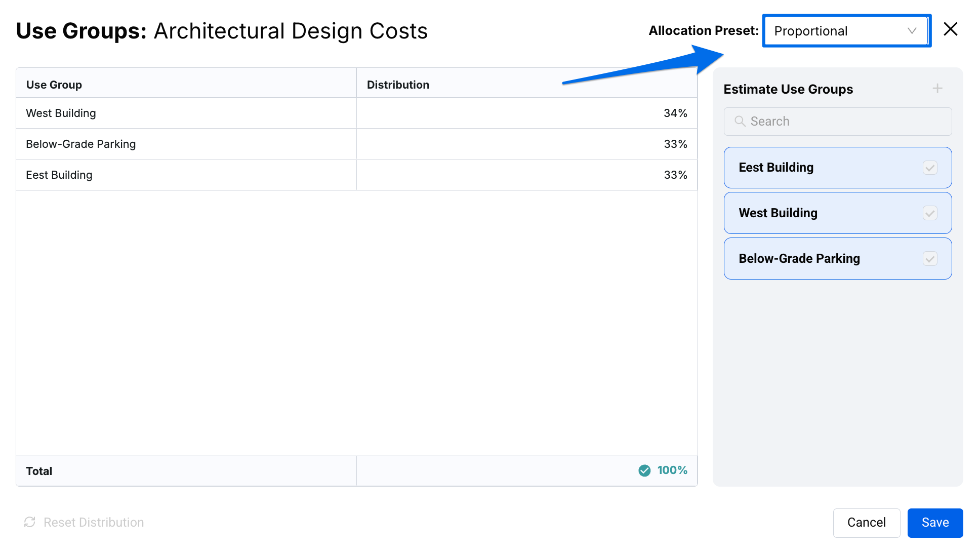This screenshot has width=980, height=553.
Task: Click the 34% distribution for West Building
Action: (675, 113)
